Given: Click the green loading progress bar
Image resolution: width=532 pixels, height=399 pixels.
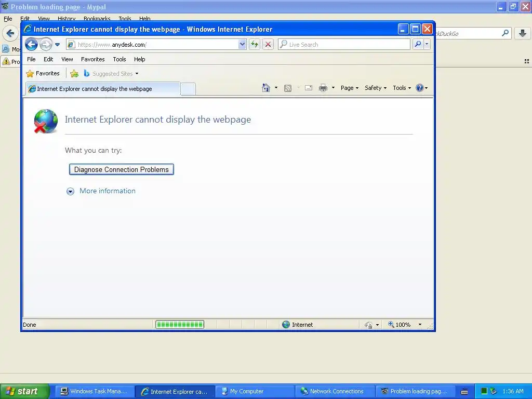Looking at the screenshot, I should (180, 325).
